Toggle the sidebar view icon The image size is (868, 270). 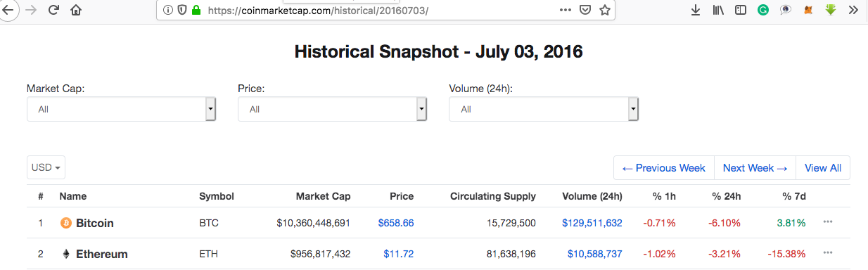[x=741, y=10]
